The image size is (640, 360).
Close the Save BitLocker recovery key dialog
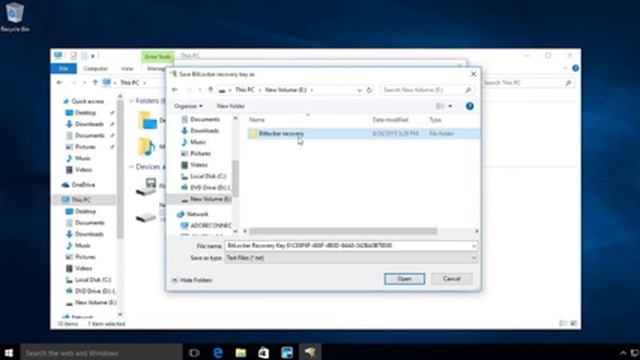[473, 74]
